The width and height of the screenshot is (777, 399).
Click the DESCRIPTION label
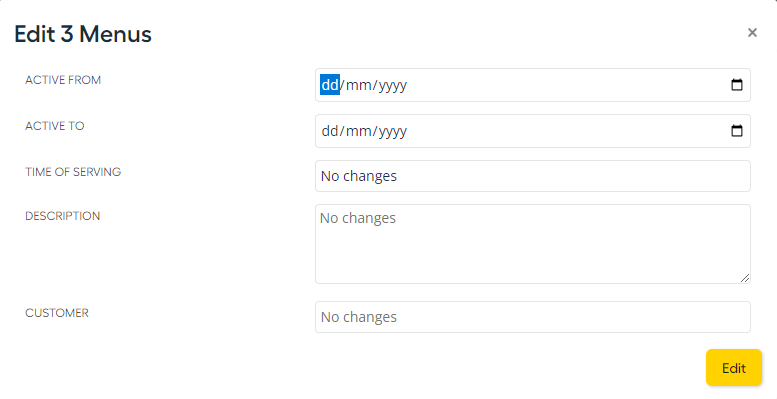62,216
